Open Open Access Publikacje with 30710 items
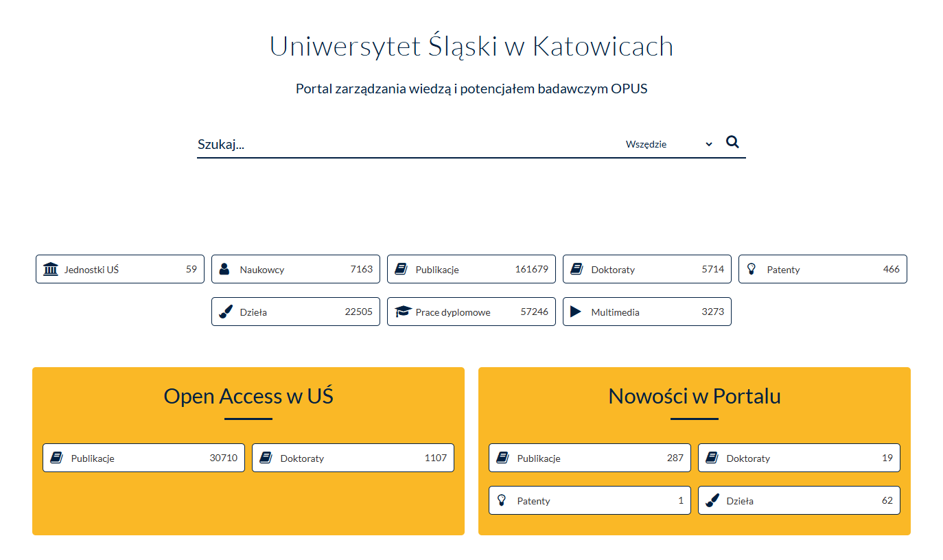The height and width of the screenshot is (560, 943). [143, 458]
